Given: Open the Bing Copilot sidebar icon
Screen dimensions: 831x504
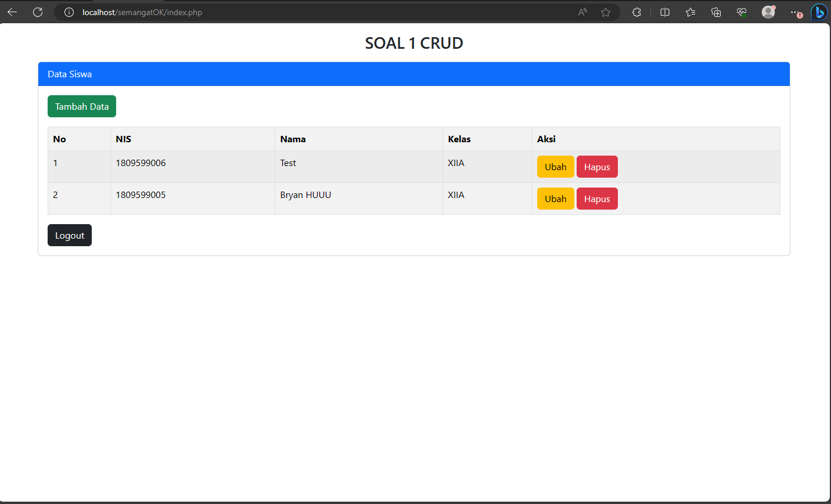Looking at the screenshot, I should pos(819,12).
